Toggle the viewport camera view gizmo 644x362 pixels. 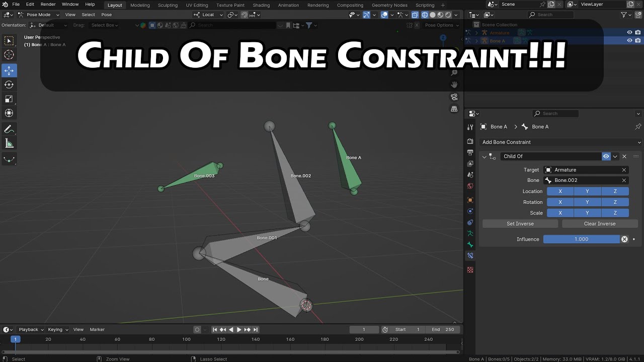point(454,97)
